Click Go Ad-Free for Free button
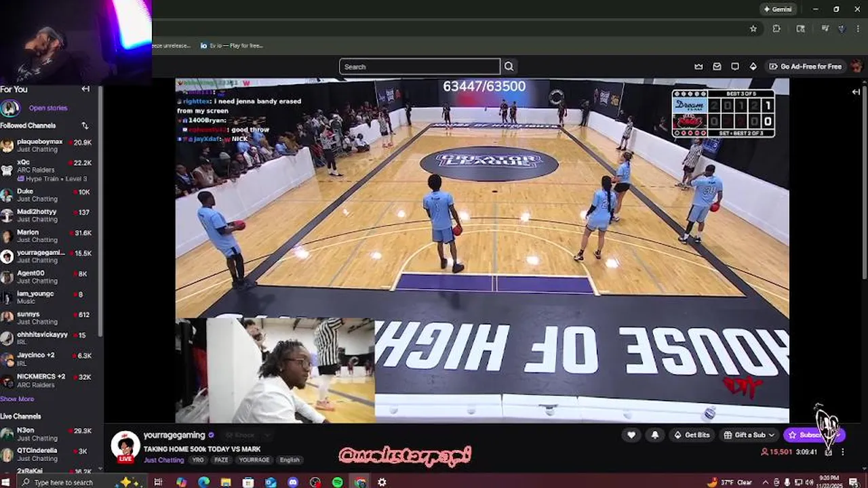The image size is (868, 488). (804, 66)
